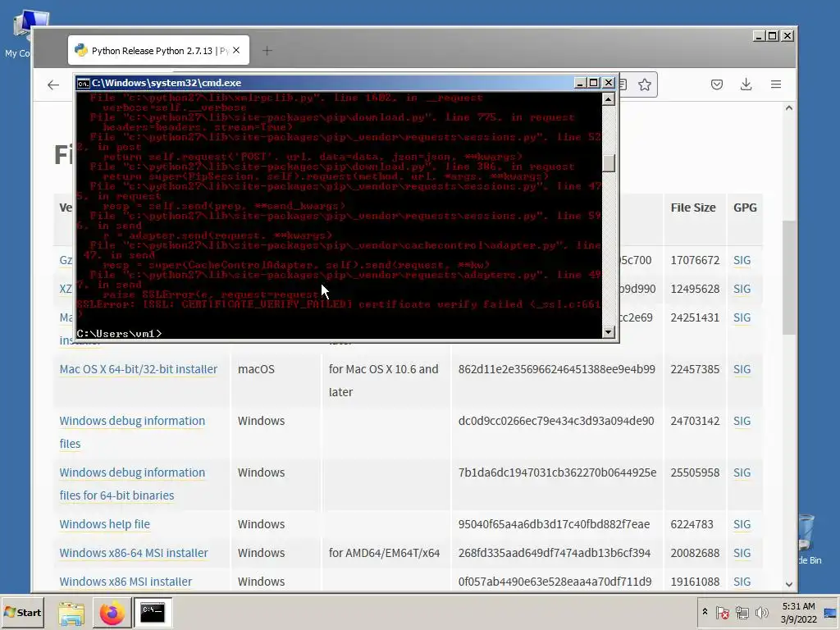The image size is (840, 630).
Task: Click the Firefox back arrow button
Action: (53, 84)
